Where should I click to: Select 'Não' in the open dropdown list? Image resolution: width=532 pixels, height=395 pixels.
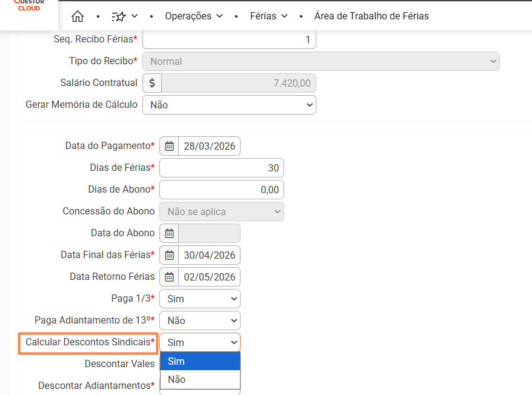200,380
